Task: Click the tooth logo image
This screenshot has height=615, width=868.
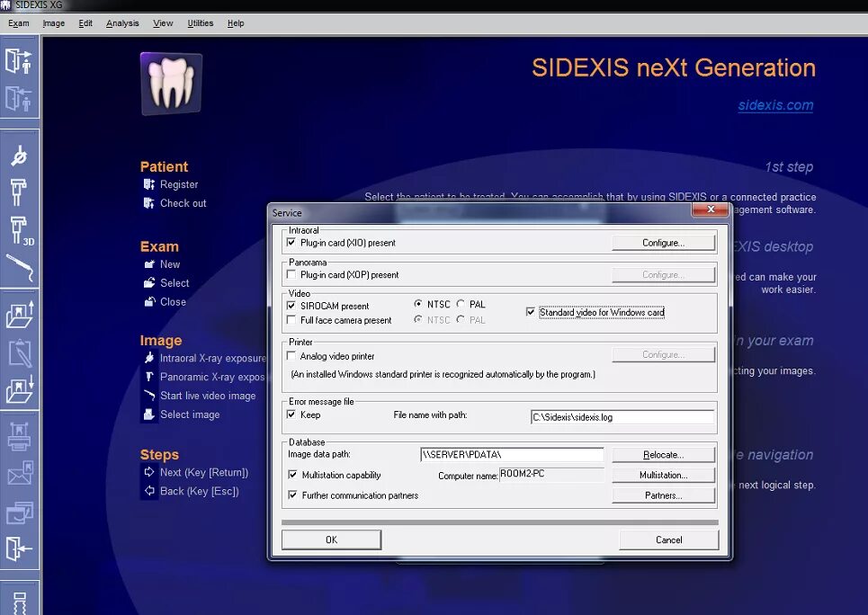Action: click(172, 84)
